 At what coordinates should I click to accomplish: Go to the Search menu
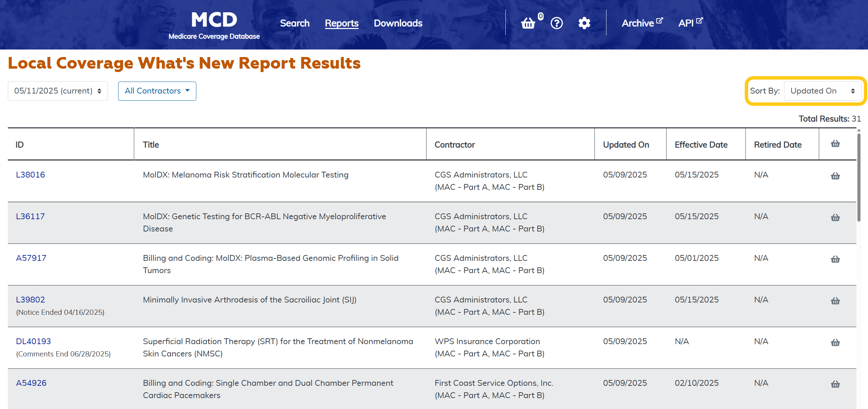pyautogui.click(x=295, y=23)
